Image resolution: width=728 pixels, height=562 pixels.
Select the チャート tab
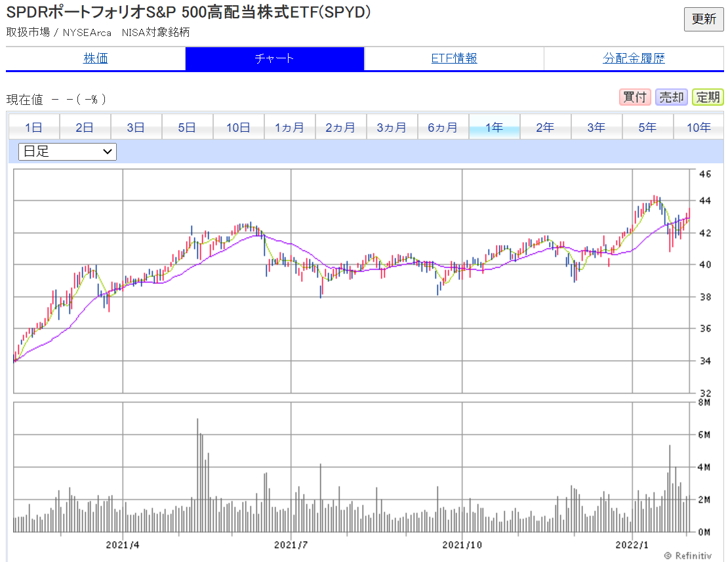click(275, 58)
